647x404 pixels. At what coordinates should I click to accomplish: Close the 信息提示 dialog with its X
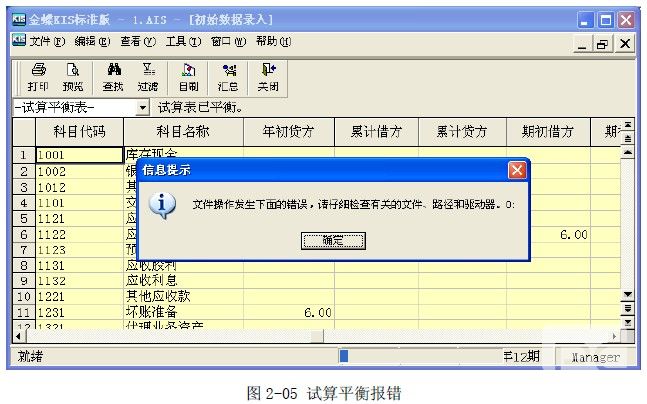517,170
